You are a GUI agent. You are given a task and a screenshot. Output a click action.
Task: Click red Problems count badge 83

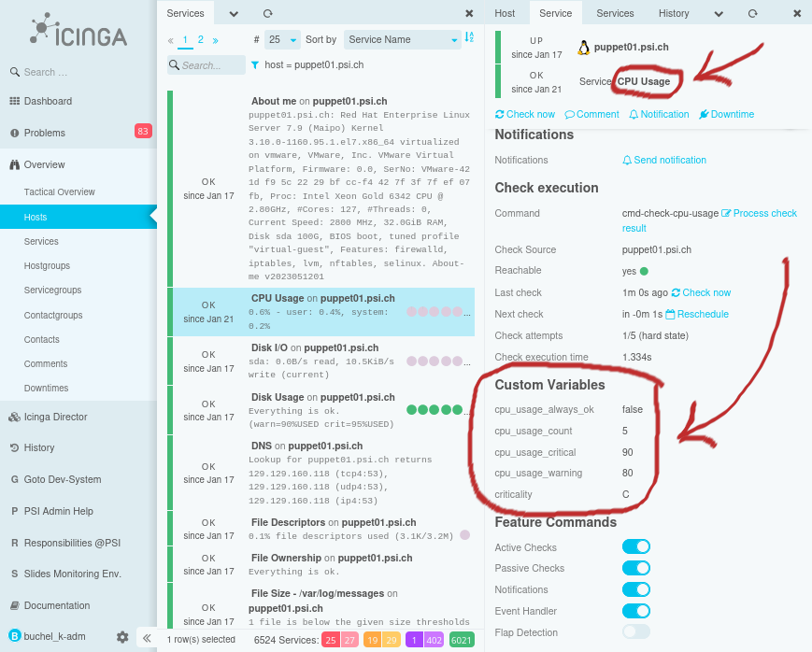click(x=143, y=131)
